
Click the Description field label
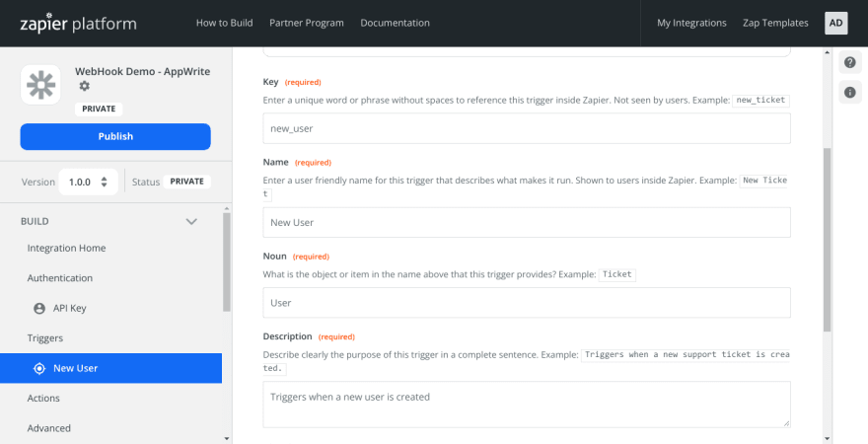[287, 336]
